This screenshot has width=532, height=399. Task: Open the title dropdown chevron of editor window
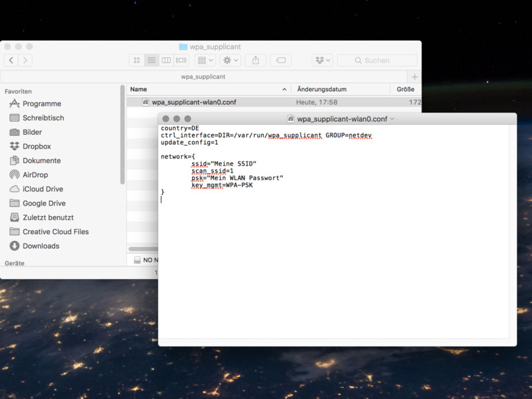[x=392, y=119]
